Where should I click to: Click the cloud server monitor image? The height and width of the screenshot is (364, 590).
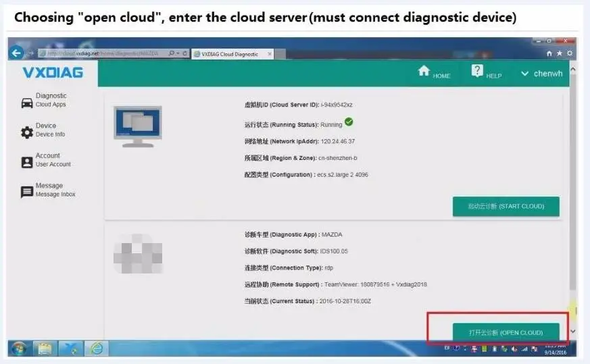pos(138,127)
